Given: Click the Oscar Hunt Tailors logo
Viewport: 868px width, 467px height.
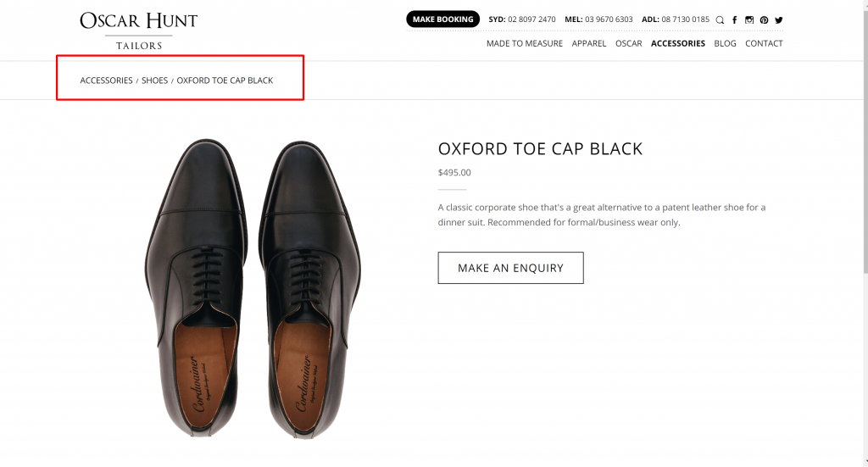Looking at the screenshot, I should [138, 30].
